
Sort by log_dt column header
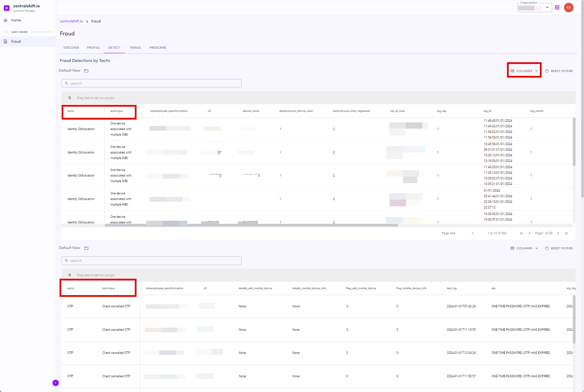click(x=487, y=111)
